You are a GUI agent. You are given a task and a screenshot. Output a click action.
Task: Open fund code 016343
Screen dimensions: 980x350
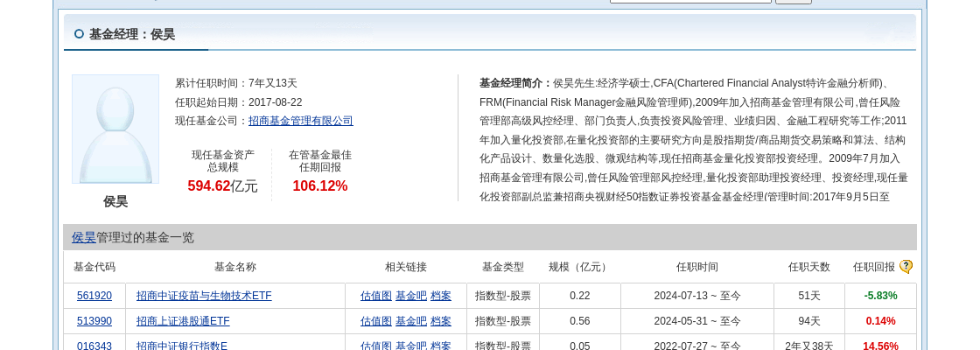(94, 346)
